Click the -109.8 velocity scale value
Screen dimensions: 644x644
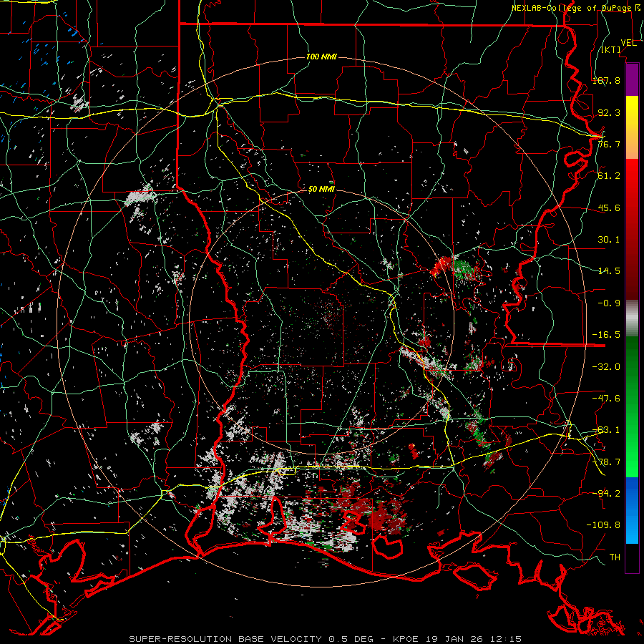[x=603, y=525]
